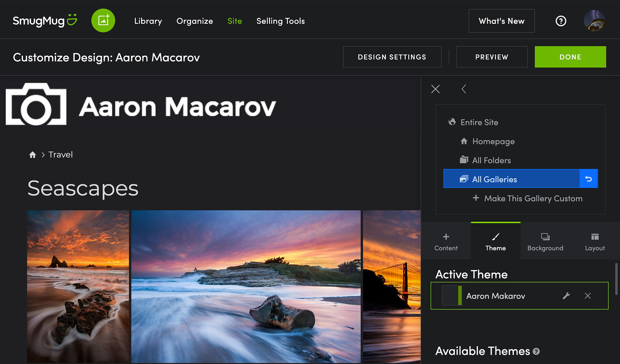Click the side panel scrollbar
The image size is (620, 364).
point(617,279)
